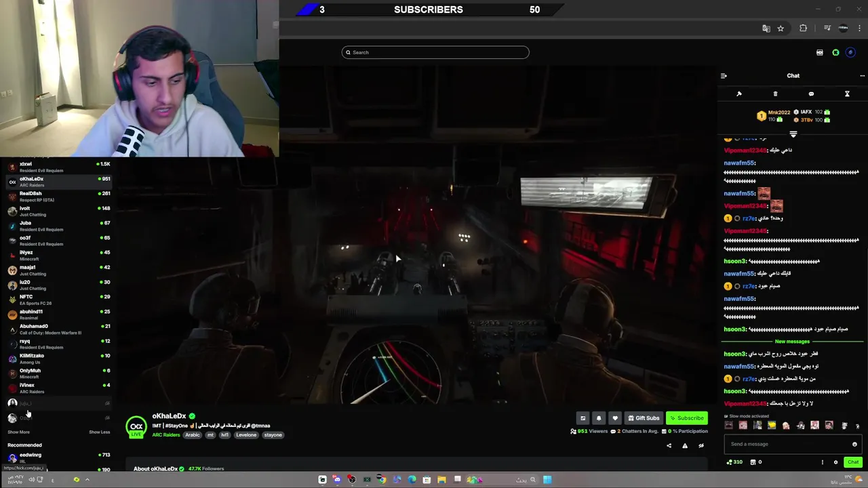Open browser extensions puzzle icon
Viewport: 868px width, 488px height.
pos(803,28)
